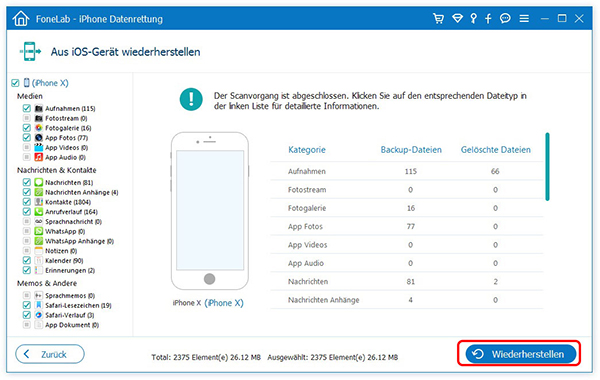Viewport: 600px width, 380px height.
Task: Click the Kontakte icon
Action: pyautogui.click(x=39, y=202)
